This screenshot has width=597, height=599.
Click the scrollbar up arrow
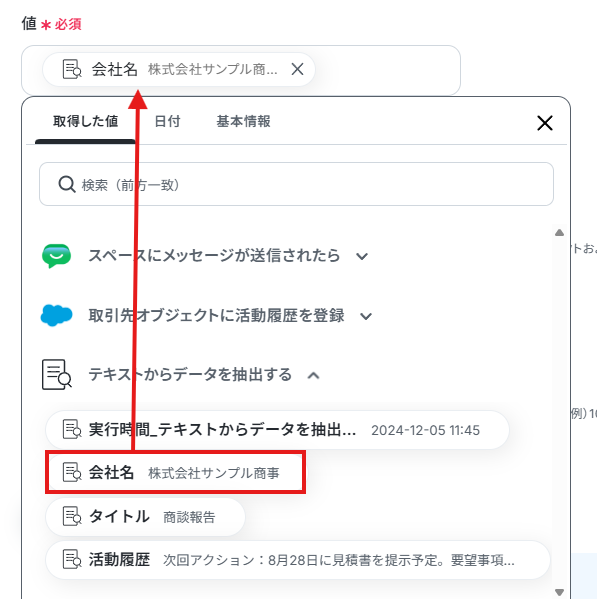[x=559, y=232]
